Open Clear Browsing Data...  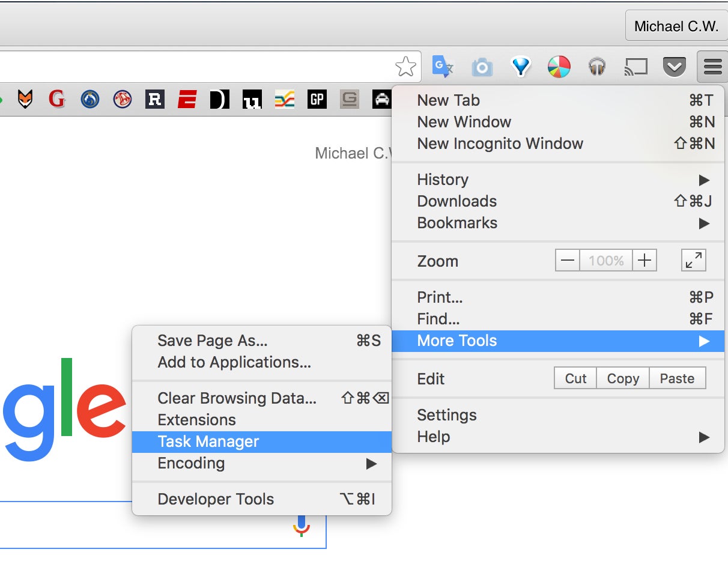(x=262, y=398)
